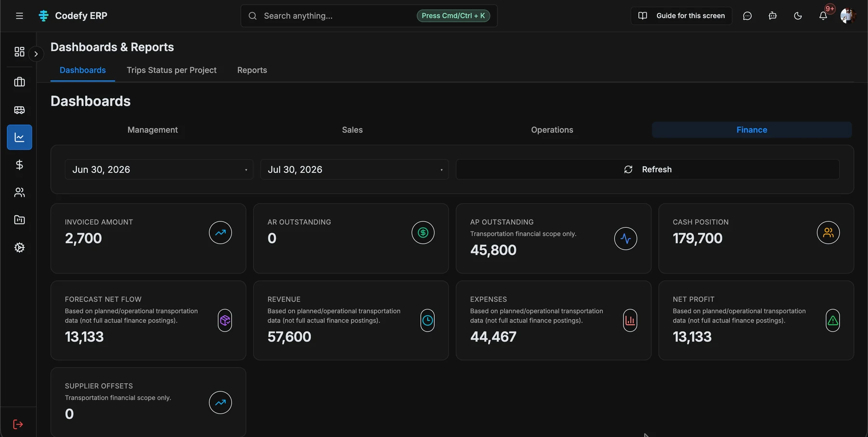The image size is (868, 437).
Task: Click the Cash Position users icon
Action: (x=828, y=232)
